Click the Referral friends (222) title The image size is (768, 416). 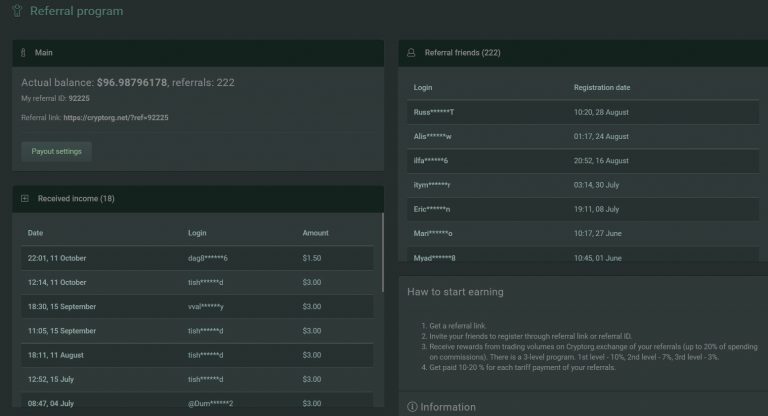click(462, 52)
